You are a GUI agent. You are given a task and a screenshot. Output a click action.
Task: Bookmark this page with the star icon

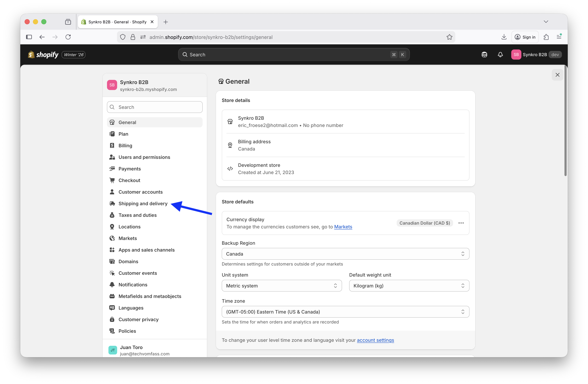click(x=449, y=37)
